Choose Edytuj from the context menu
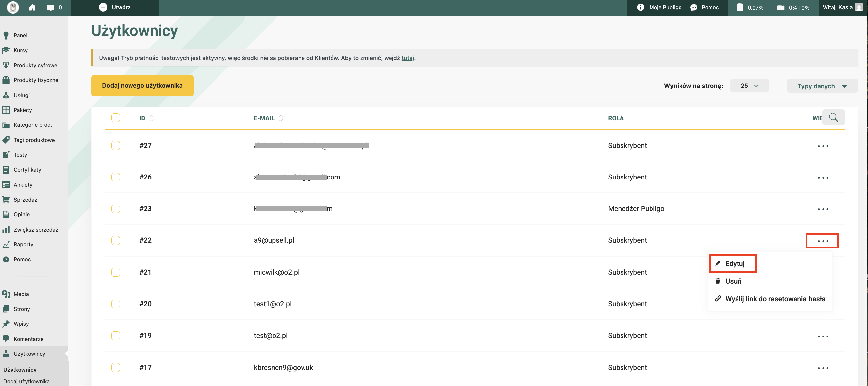This screenshot has height=386, width=868. tap(734, 263)
